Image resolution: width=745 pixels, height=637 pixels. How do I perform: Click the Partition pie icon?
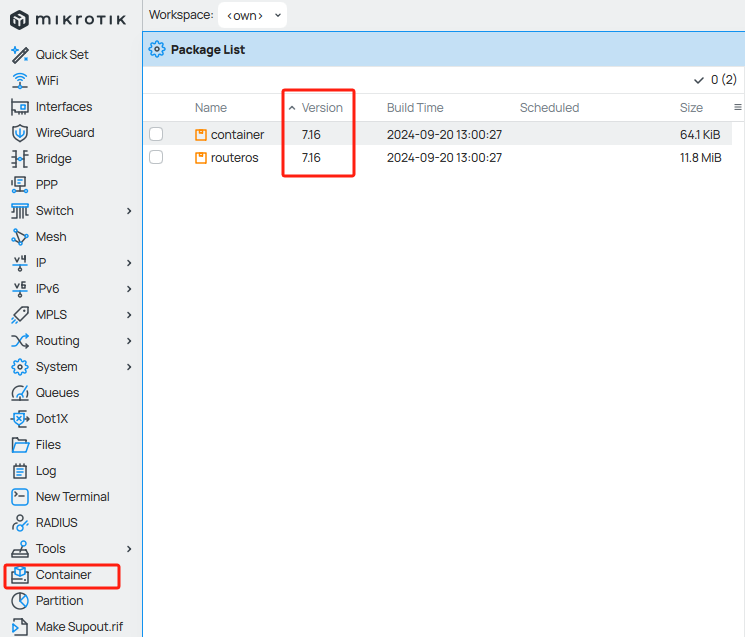[x=19, y=601]
